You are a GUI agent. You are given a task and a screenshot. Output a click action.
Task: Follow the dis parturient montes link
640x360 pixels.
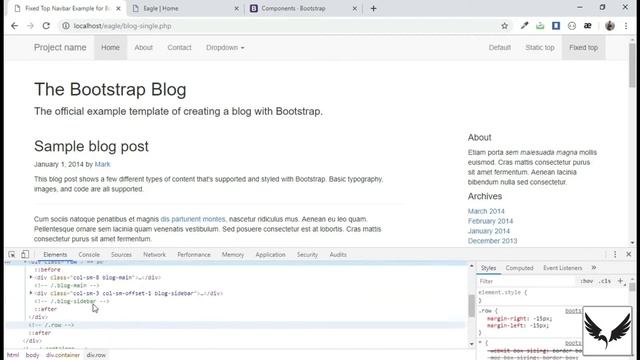pos(193,219)
